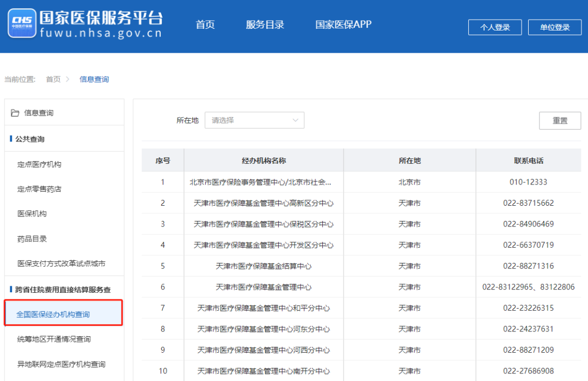588x381 pixels.
Task: Click the chevron arrow in 请选择 box
Action: pos(296,120)
